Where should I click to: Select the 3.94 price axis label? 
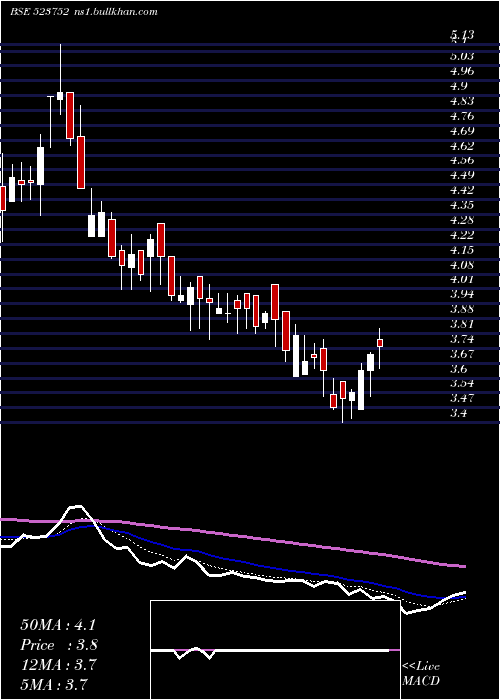(462, 294)
